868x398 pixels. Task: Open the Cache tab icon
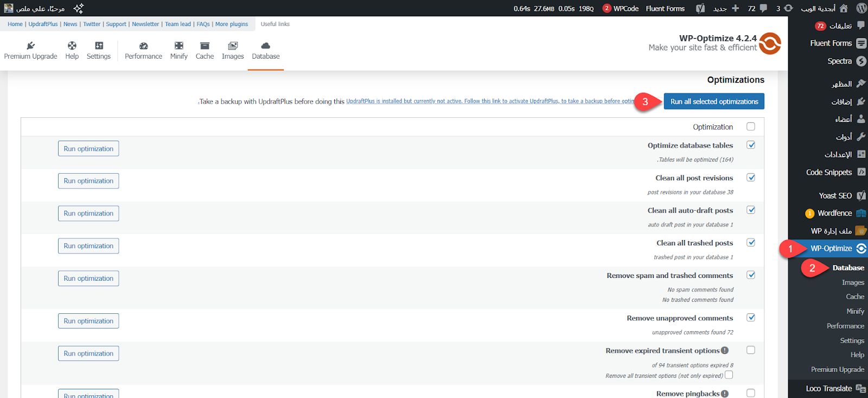point(205,46)
